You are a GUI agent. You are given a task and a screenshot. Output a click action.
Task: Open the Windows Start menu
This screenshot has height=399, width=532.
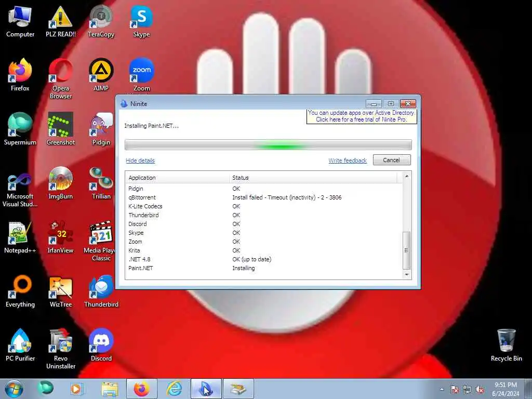14,389
